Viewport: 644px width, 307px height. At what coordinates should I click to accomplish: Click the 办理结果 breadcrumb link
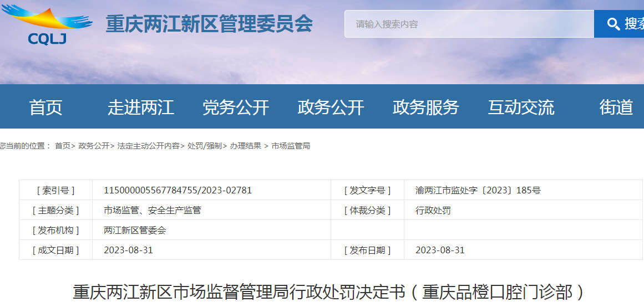(246, 146)
